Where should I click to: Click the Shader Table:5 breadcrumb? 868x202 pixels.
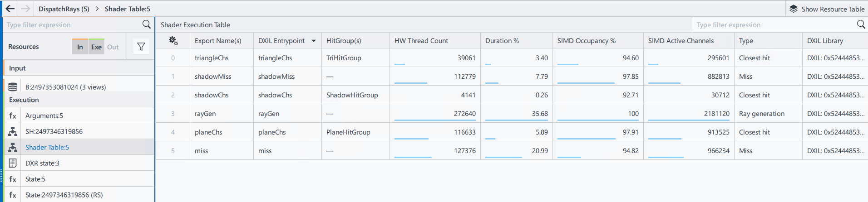coord(128,9)
